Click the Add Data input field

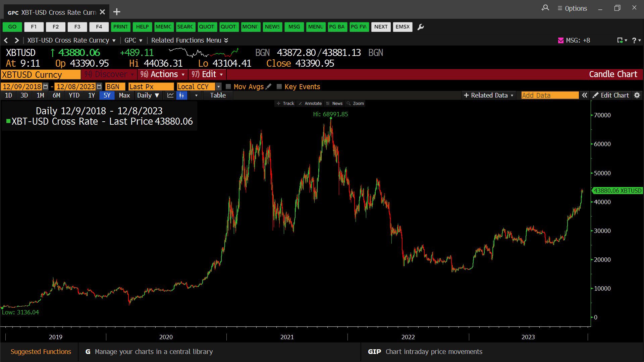[x=550, y=95]
